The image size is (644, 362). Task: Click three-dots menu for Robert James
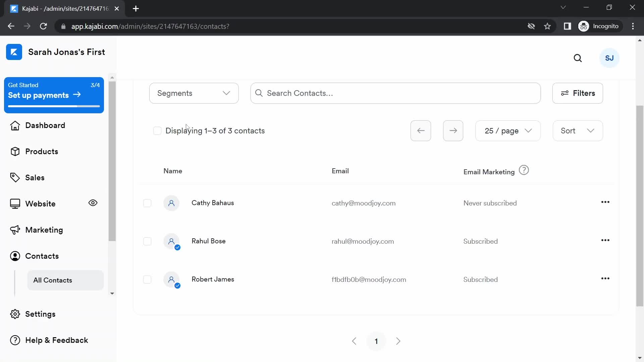pyautogui.click(x=605, y=279)
